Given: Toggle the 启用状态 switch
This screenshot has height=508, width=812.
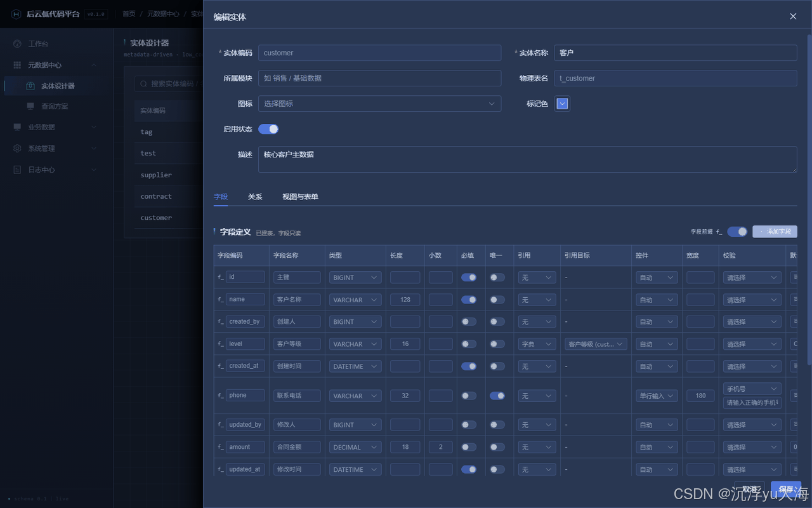Looking at the screenshot, I should pos(268,129).
